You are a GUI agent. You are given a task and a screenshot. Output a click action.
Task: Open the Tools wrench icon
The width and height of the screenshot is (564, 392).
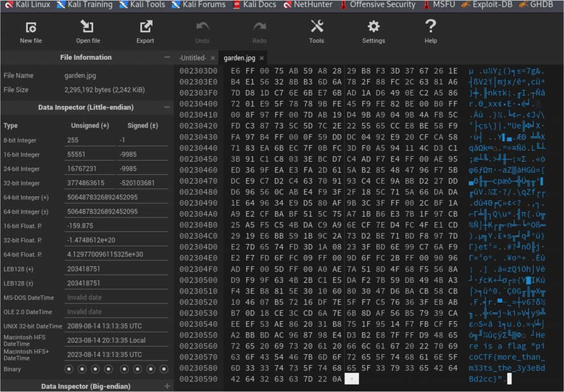[x=317, y=27]
